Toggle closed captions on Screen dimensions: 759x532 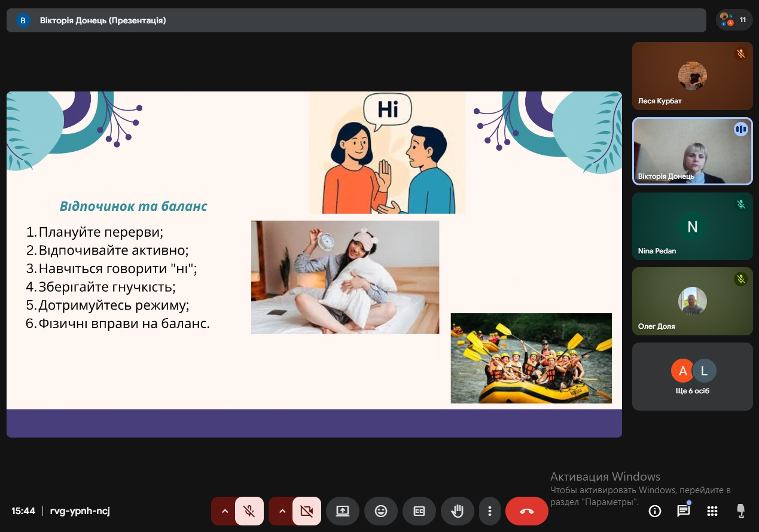coord(419,511)
